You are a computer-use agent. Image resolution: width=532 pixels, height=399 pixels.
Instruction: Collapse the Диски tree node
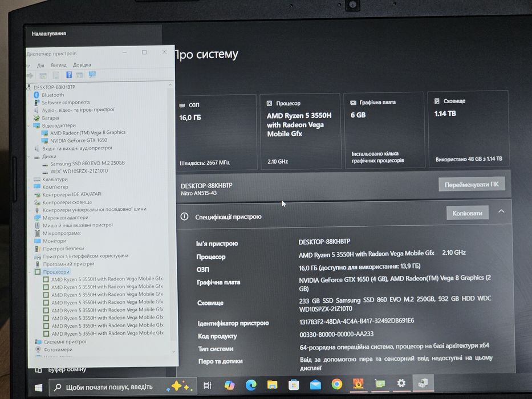point(29,157)
